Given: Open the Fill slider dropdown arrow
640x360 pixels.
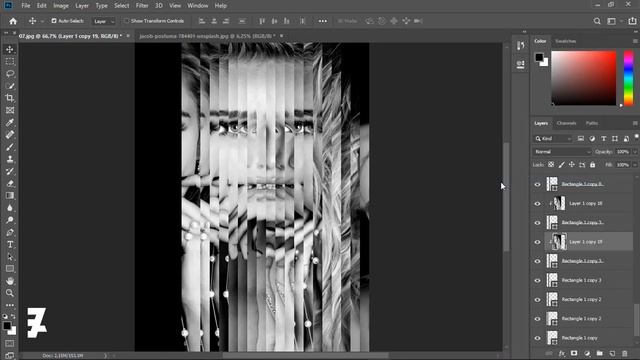Looking at the screenshot, I should [635, 165].
